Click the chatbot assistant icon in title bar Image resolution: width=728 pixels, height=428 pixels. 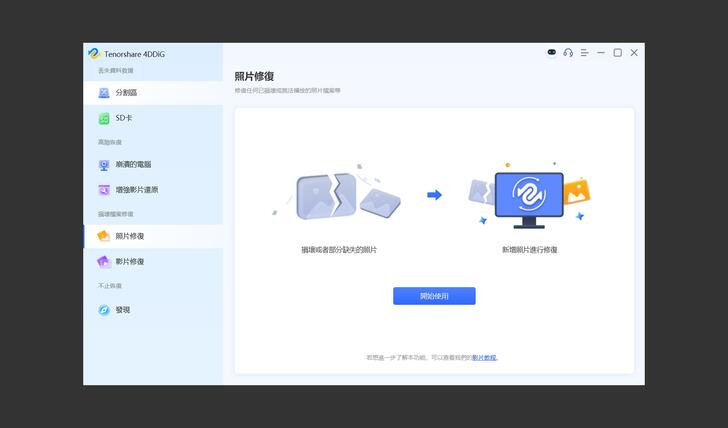[x=552, y=52]
